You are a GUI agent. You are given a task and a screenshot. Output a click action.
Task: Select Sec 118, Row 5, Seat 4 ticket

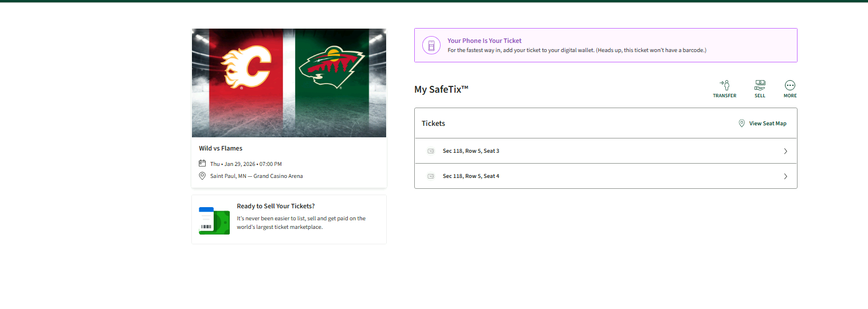[471, 176]
